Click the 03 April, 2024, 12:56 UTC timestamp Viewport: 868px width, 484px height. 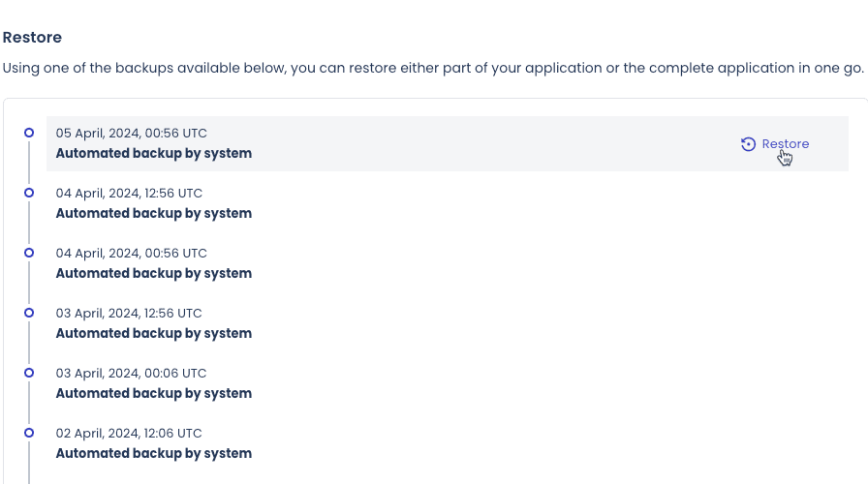[129, 313]
